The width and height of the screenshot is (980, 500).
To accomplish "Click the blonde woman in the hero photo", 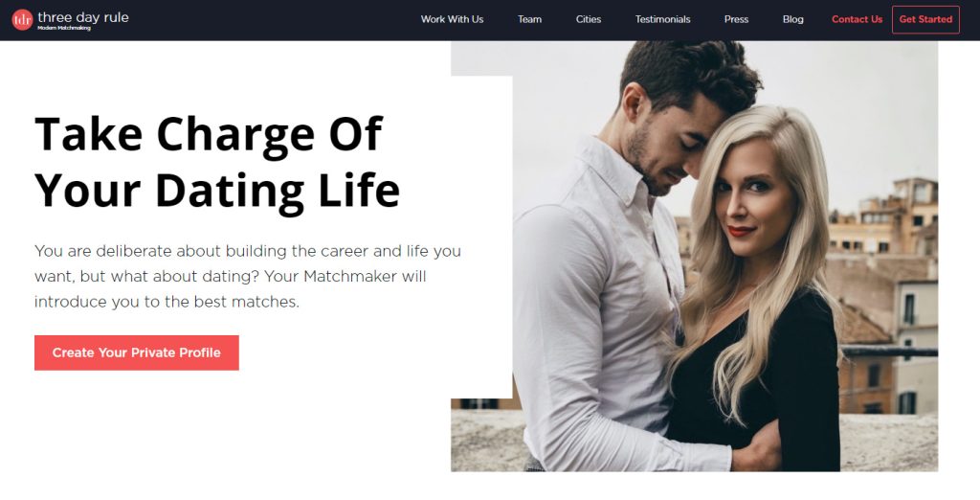I will 756,282.
